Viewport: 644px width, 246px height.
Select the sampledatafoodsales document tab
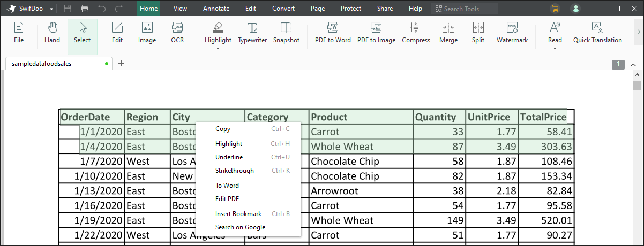[x=58, y=63]
